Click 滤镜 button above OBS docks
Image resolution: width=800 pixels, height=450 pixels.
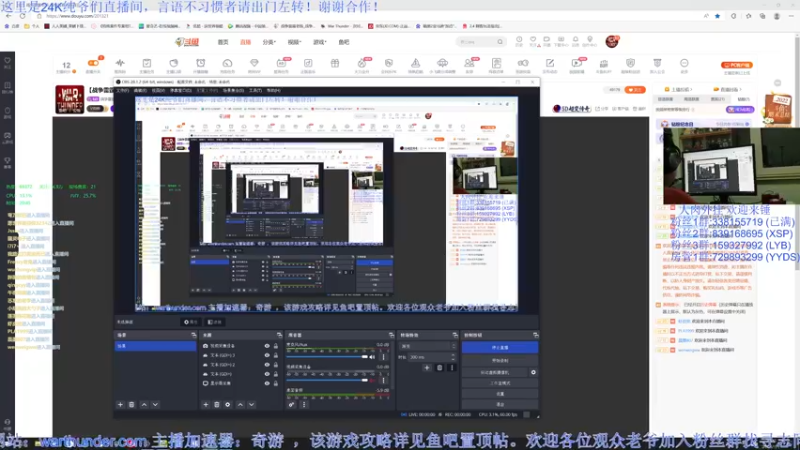tap(215, 322)
